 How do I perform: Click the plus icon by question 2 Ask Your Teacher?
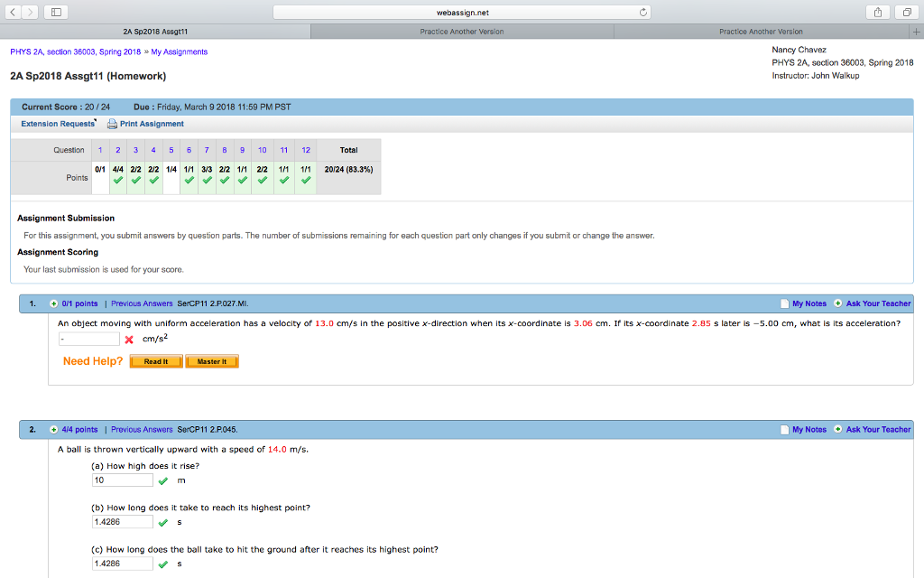(x=838, y=429)
